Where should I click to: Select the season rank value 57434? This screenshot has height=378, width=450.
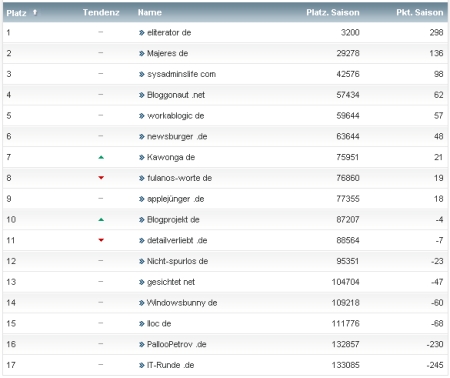click(348, 95)
